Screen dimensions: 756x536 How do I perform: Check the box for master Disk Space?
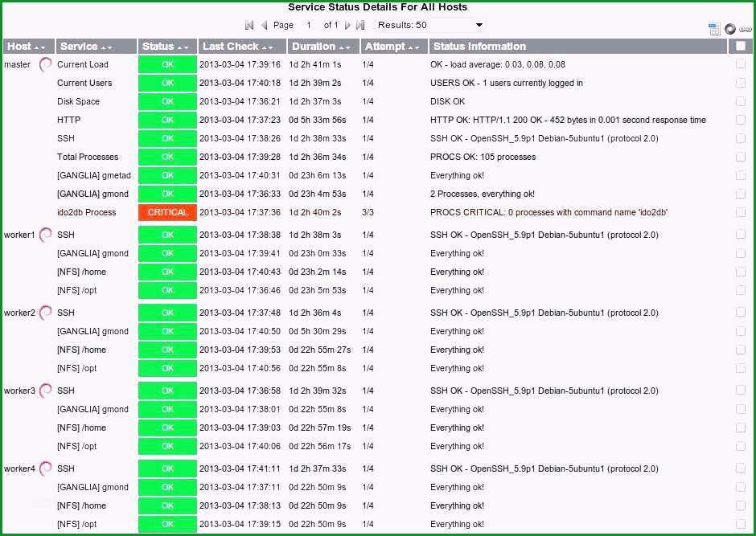tap(741, 101)
